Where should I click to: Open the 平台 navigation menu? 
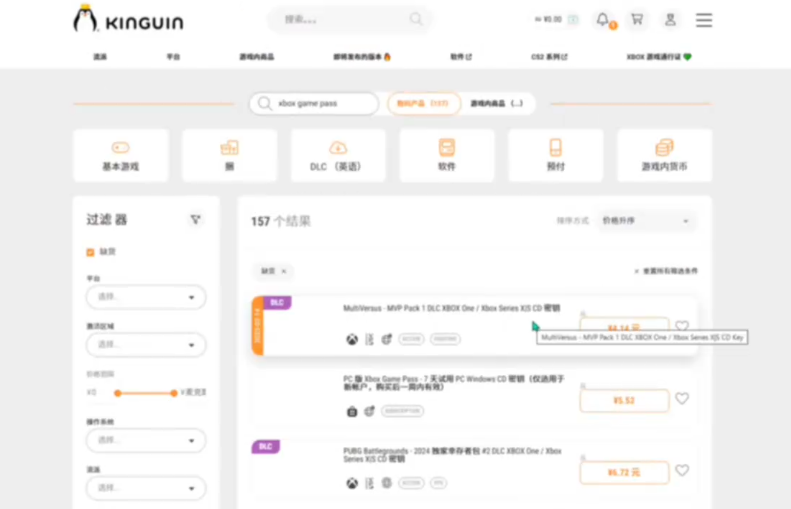(x=173, y=56)
